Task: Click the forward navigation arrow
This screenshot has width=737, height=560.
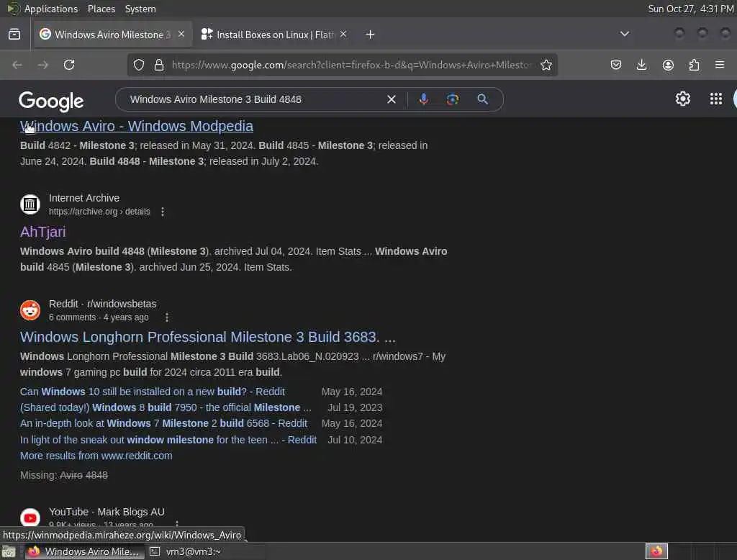Action: click(x=43, y=65)
